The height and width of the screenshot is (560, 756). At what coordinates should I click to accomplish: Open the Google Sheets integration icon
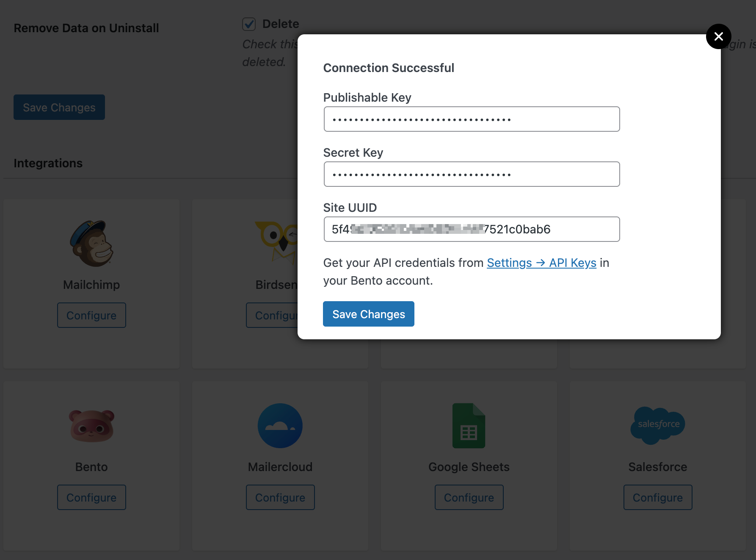(469, 426)
